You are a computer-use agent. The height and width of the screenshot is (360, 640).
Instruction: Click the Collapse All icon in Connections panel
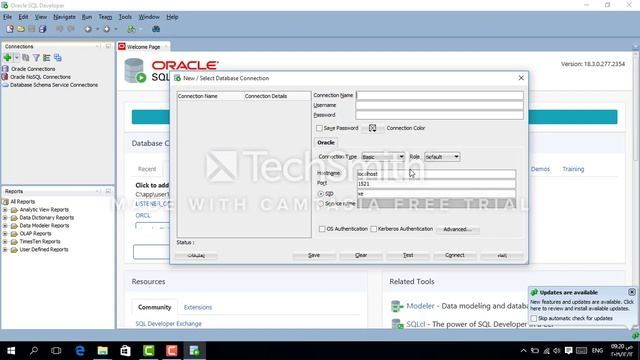(x=47, y=58)
